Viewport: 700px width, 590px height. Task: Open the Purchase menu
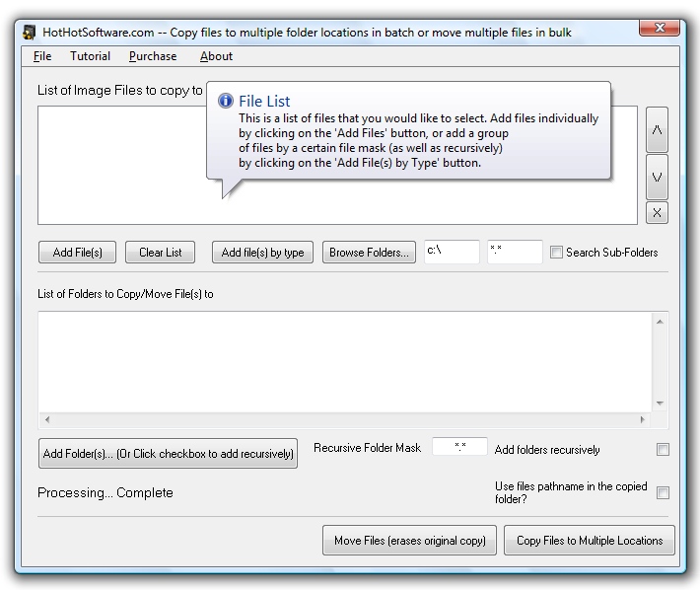[153, 56]
